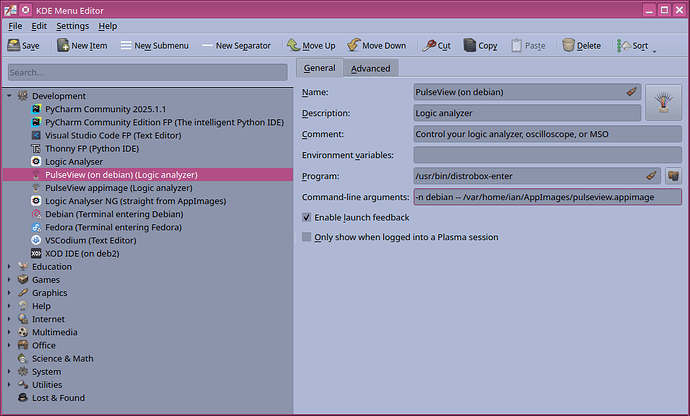Browse for program executable file
The image size is (690, 416).
[673, 176]
